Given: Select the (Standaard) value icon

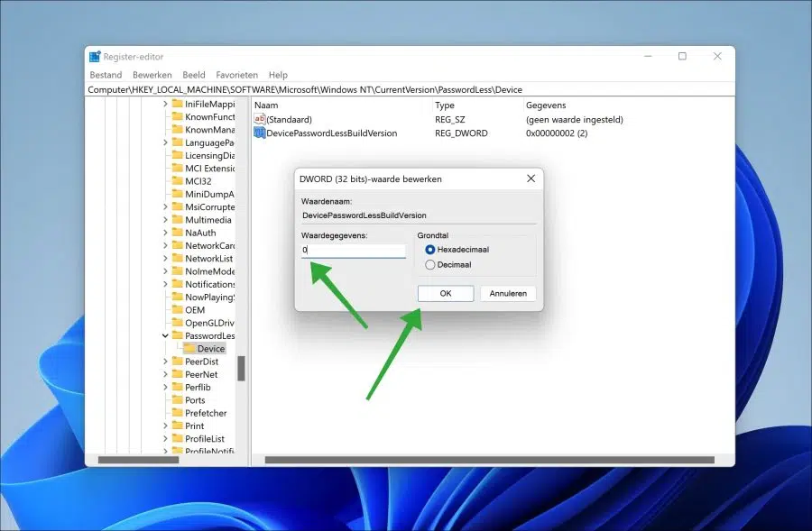Looking at the screenshot, I should pyautogui.click(x=260, y=119).
